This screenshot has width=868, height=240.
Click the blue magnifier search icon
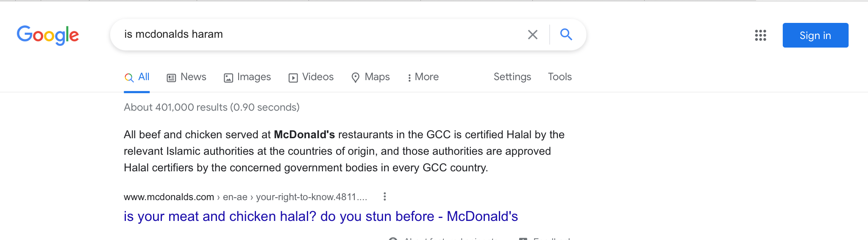[566, 34]
